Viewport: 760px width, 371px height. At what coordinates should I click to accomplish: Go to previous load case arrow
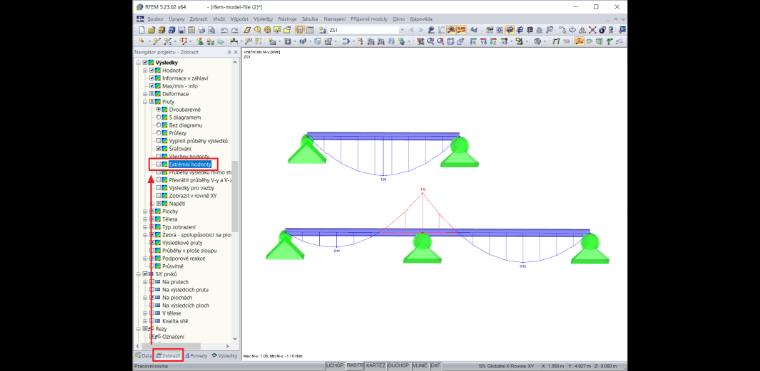pyautogui.click(x=412, y=30)
